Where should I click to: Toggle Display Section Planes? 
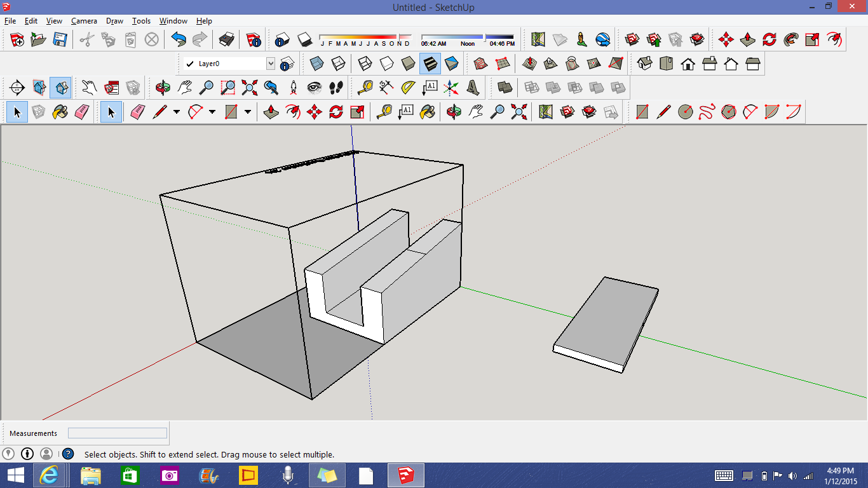pos(39,88)
